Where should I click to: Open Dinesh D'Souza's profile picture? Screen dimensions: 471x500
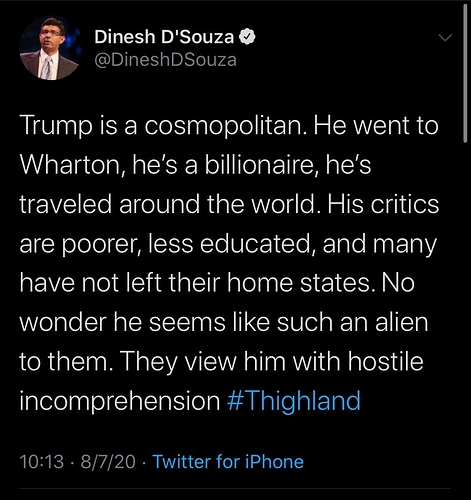[50, 48]
